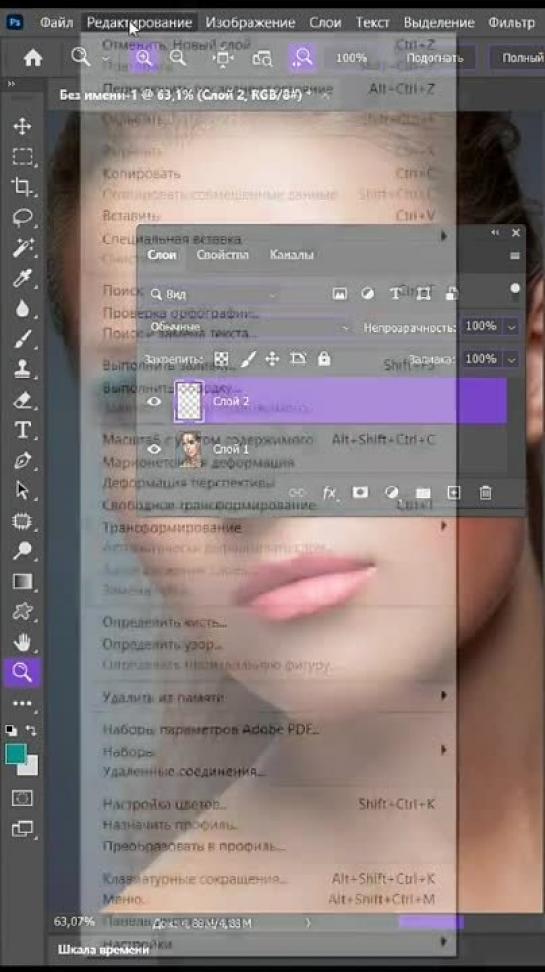The width and height of the screenshot is (545, 972).
Task: Switch to the Каналы tab
Action: pos(291,255)
